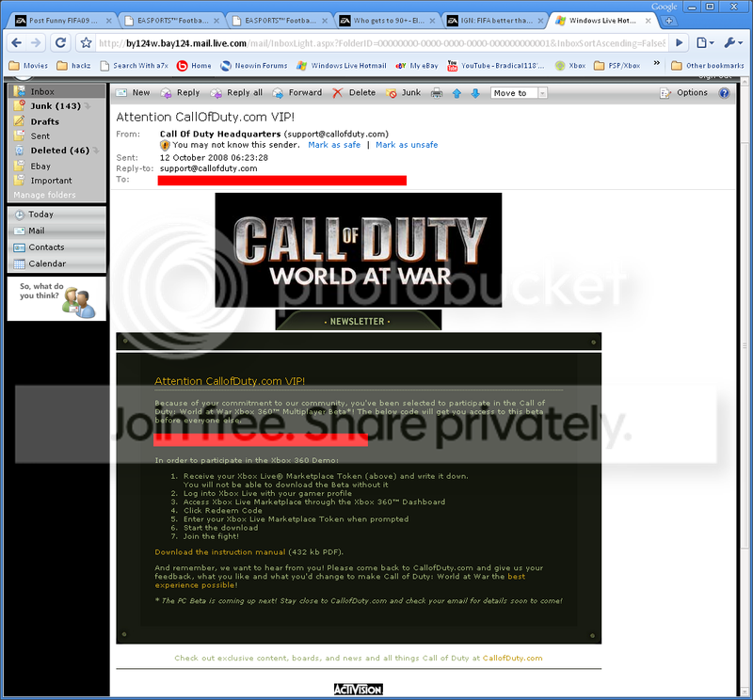
Task: Select the Reply icon
Action: (x=181, y=92)
